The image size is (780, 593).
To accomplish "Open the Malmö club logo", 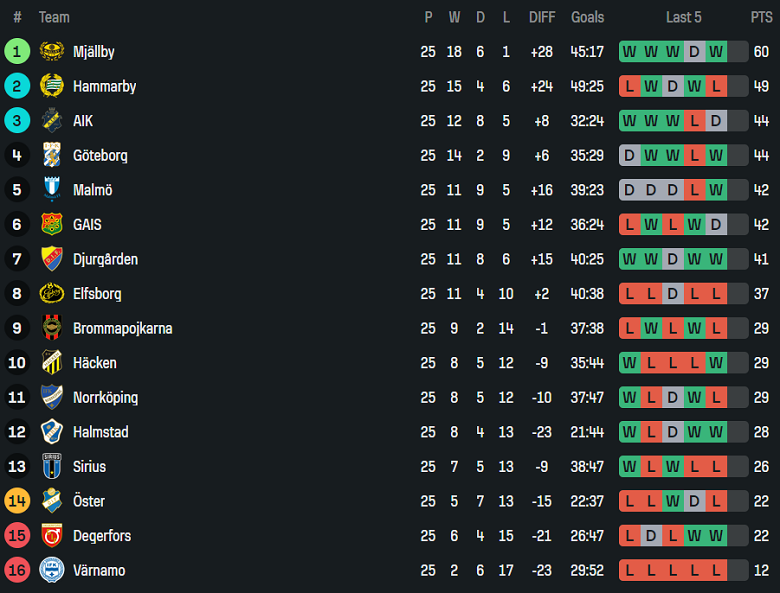I will click(x=51, y=190).
